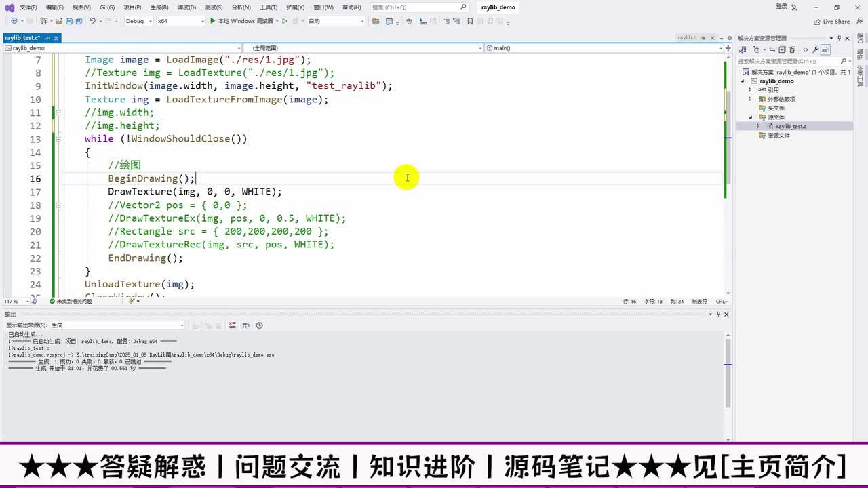The height and width of the screenshot is (488, 868).
Task: Open the 视图(V) menu
Action: click(81, 7)
